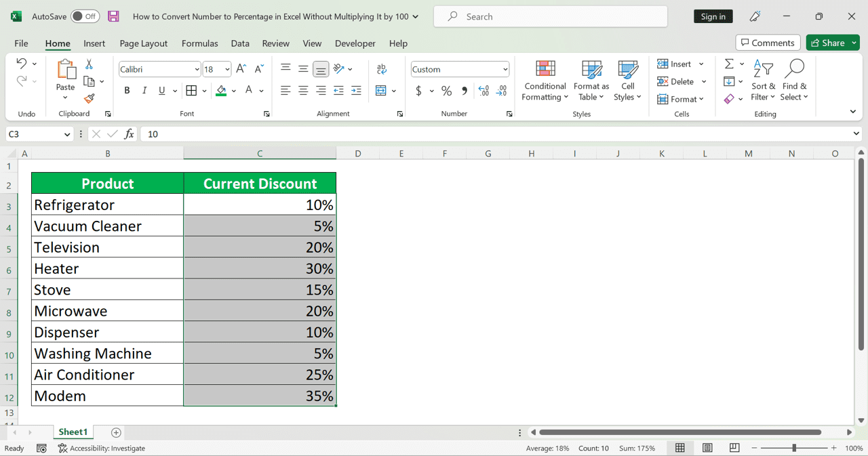Adjust the zoom slider handle
868x456 pixels.
(794, 448)
